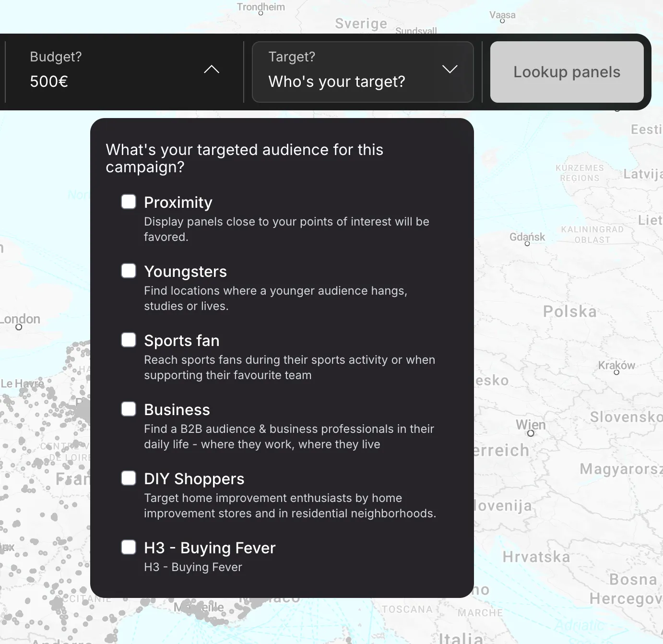Click the Business option label
Viewport: 663px width, 644px height.
(x=177, y=410)
